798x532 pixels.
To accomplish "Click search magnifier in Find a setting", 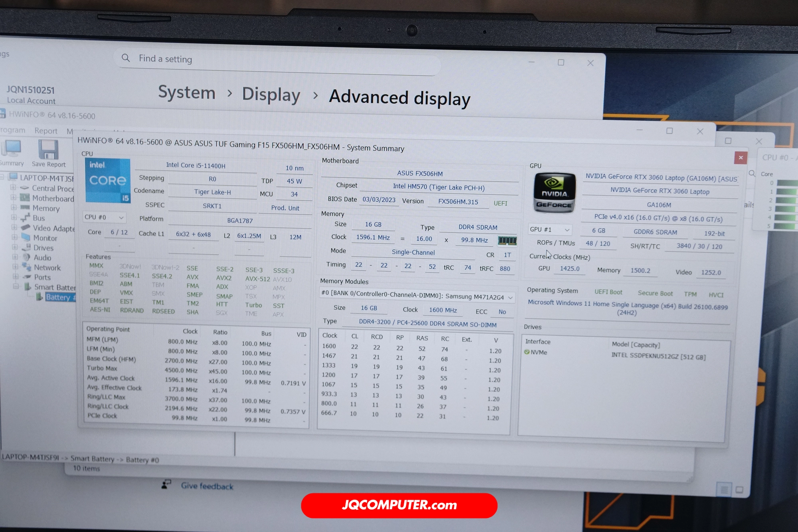I will coord(126,58).
